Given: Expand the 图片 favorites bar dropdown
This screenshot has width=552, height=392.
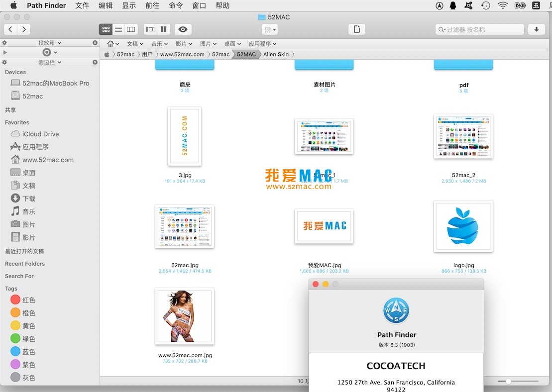Looking at the screenshot, I should pyautogui.click(x=208, y=44).
